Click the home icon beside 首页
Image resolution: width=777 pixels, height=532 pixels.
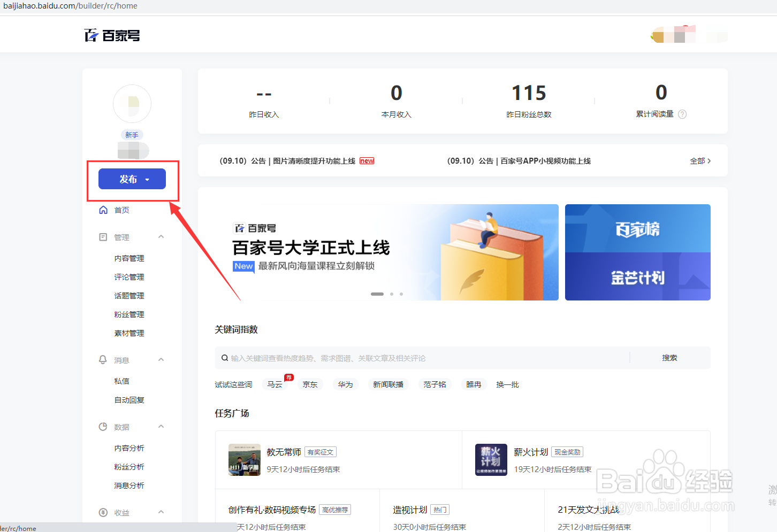coord(103,210)
